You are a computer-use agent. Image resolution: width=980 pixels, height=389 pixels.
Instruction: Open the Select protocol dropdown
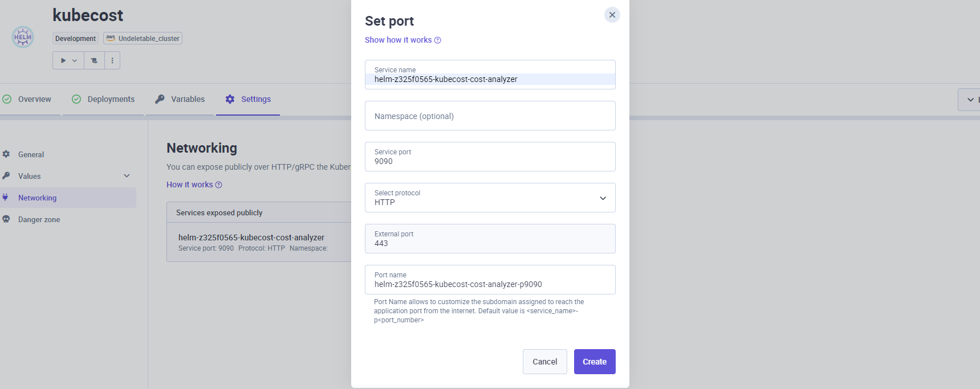pos(490,198)
